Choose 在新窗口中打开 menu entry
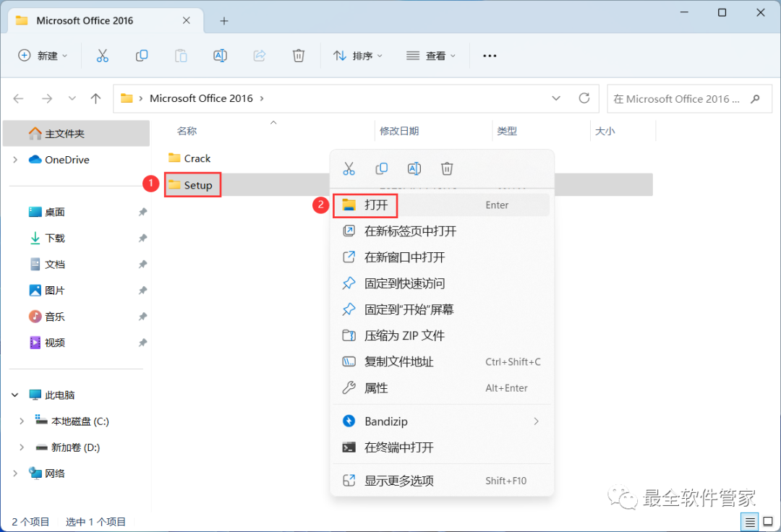This screenshot has width=781, height=532. (441, 257)
